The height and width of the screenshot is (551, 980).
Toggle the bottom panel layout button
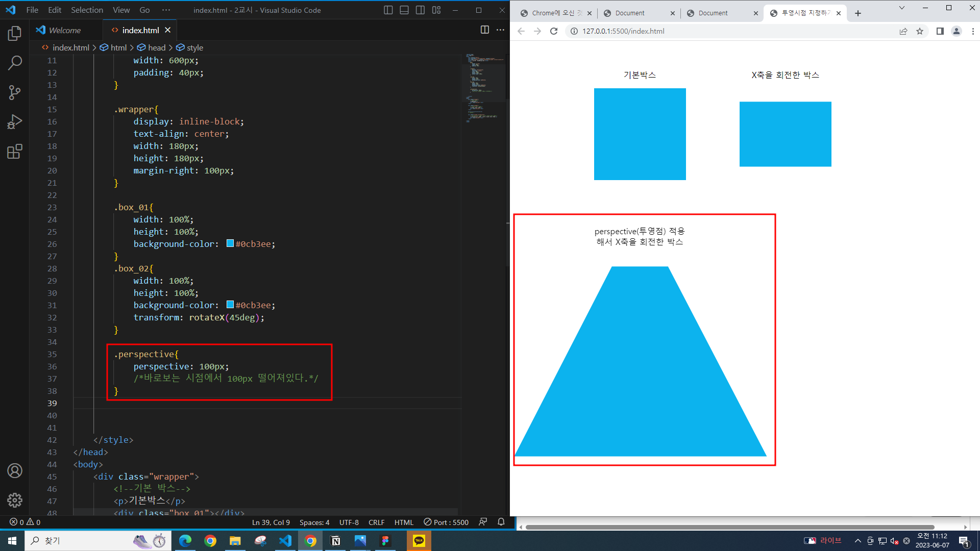coord(404,10)
